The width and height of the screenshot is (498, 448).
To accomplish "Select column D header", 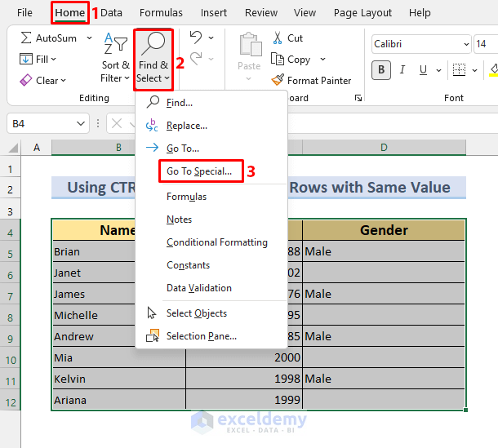I will [384, 148].
